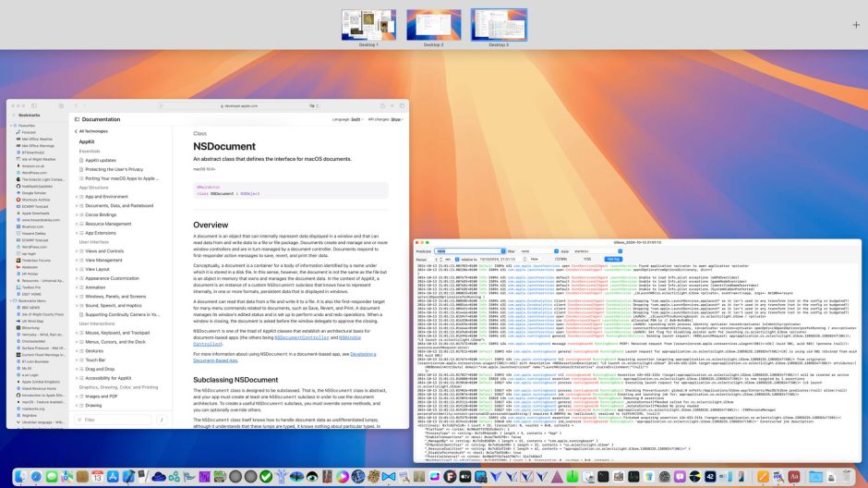Open Met Office Weather bookmark
This screenshot has height=488, width=868.
37,139
